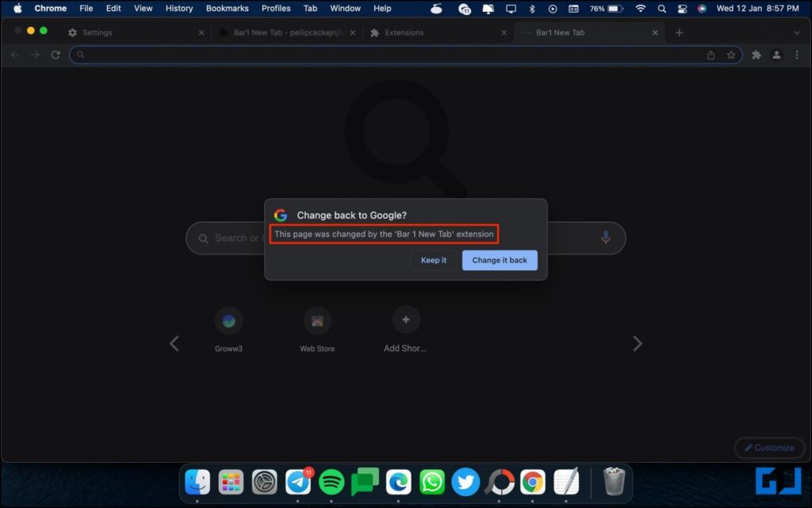Close the Extensions tab
The height and width of the screenshot is (508, 812).
coord(504,32)
